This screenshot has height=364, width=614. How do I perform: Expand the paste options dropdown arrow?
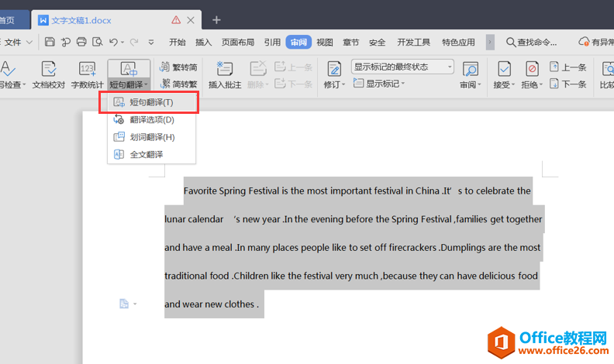tap(135, 304)
